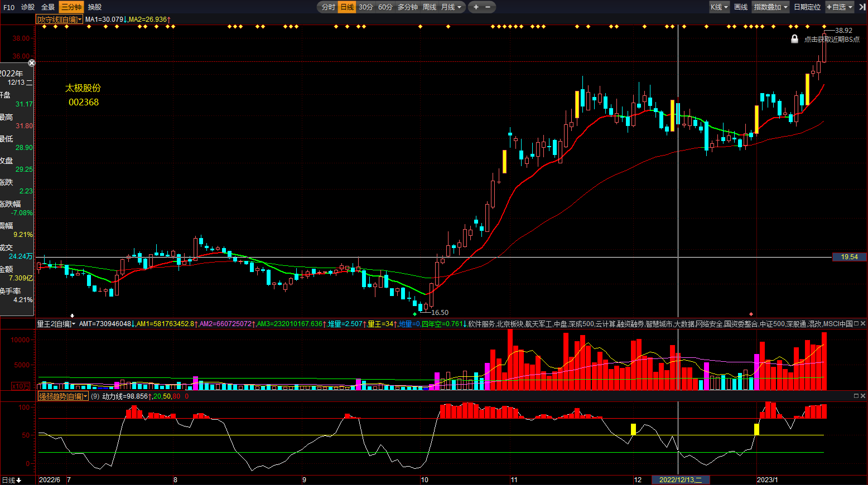868x485 pixels.
Task: Close the 强弱趋势 indicator panel
Action: (863, 396)
